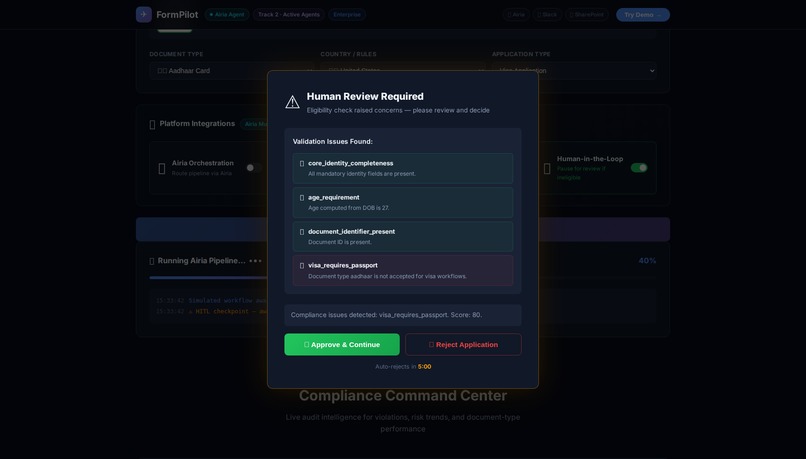Click the Eligibility check raised concerns subtitle
Image resolution: width=806 pixels, height=459 pixels.
(398, 111)
